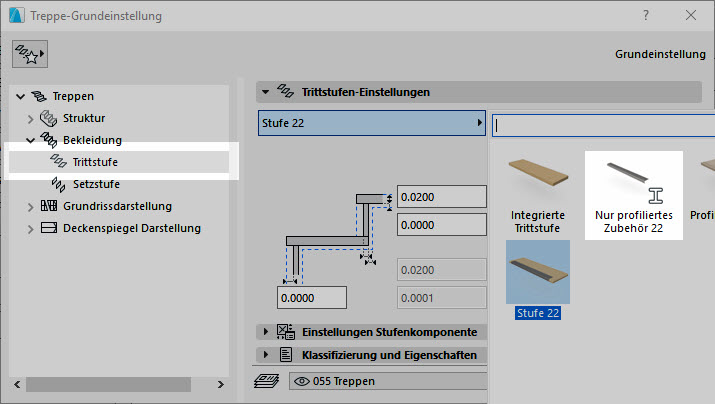Expand the Struktur tree node

[x=31, y=119]
